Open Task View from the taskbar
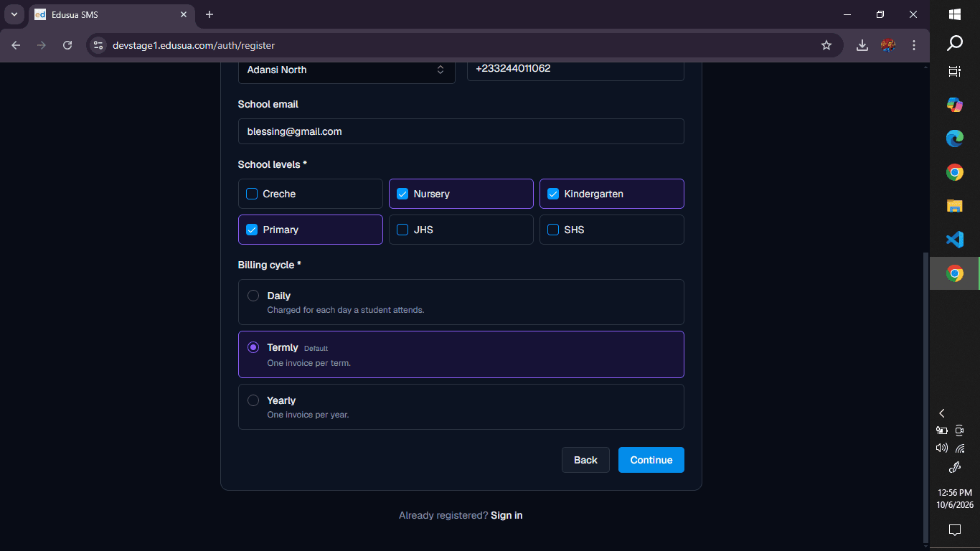This screenshot has height=551, width=980. pyautogui.click(x=955, y=71)
